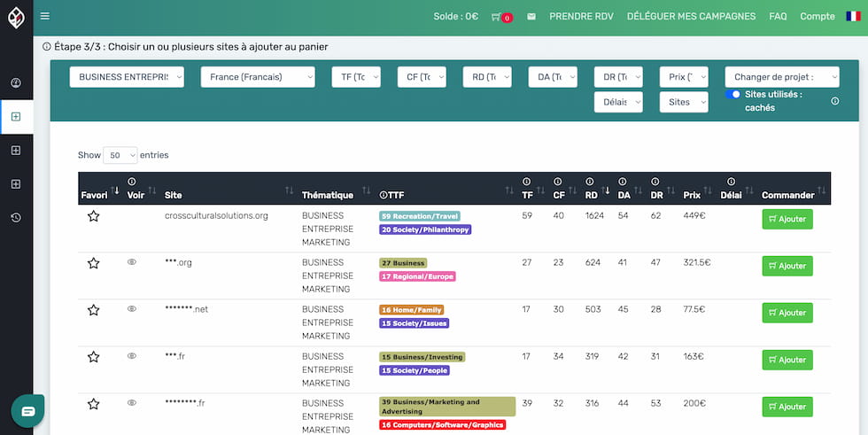Open the CF filter dropdown

pyautogui.click(x=422, y=77)
